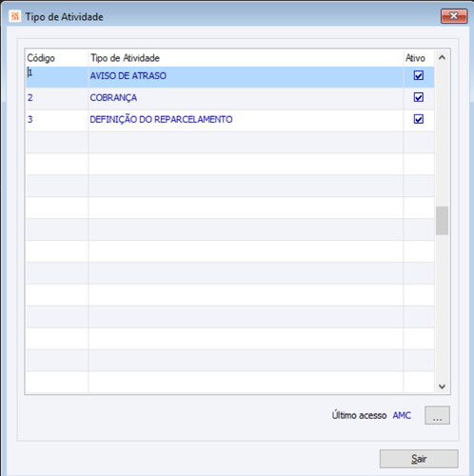
Task: Click the scrollbar up arrow
Action: pyautogui.click(x=442, y=58)
